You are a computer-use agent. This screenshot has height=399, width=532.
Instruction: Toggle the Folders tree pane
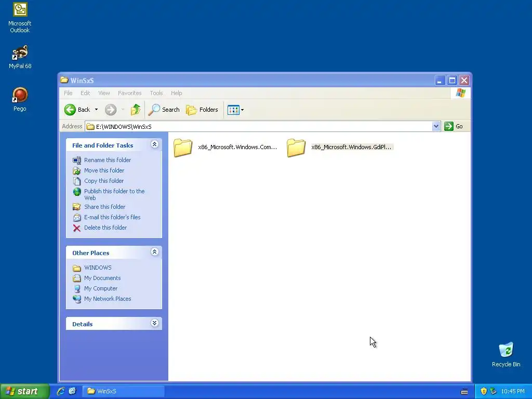202,110
